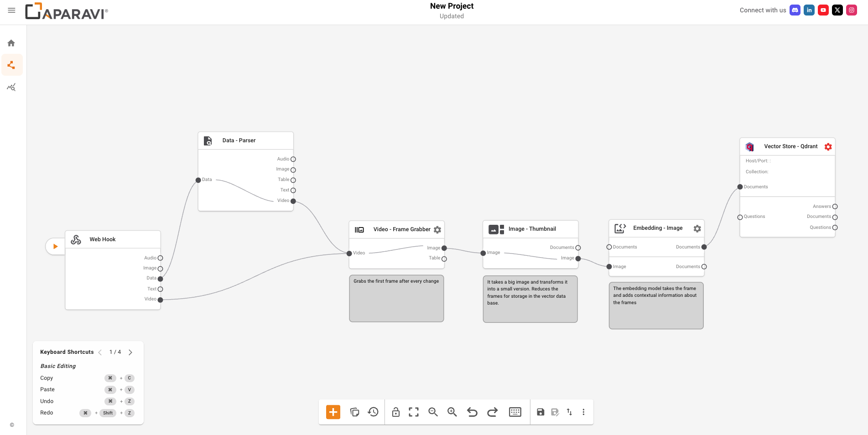This screenshot has height=435, width=868.
Task: Save the pipeline with the floppy disk icon
Action: click(x=541, y=412)
